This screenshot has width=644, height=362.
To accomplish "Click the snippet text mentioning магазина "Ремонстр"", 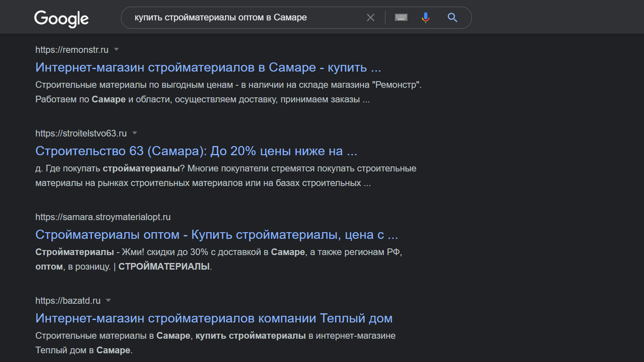I will pyautogui.click(x=229, y=92).
